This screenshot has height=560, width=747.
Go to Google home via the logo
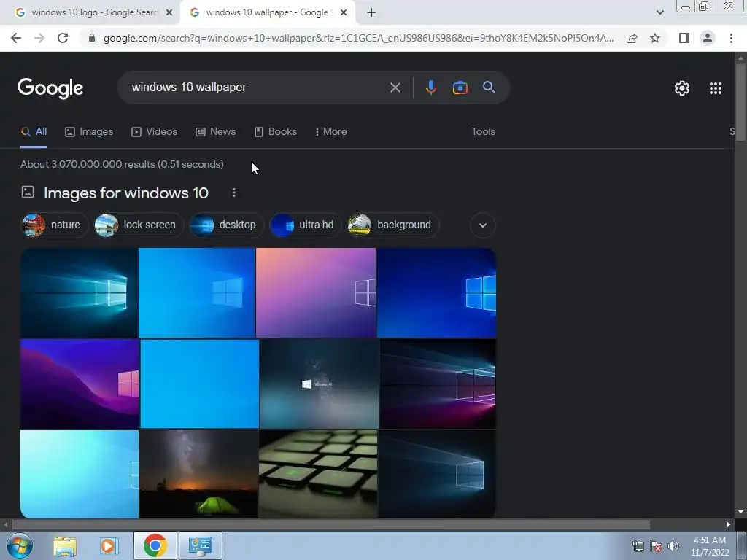pos(50,88)
